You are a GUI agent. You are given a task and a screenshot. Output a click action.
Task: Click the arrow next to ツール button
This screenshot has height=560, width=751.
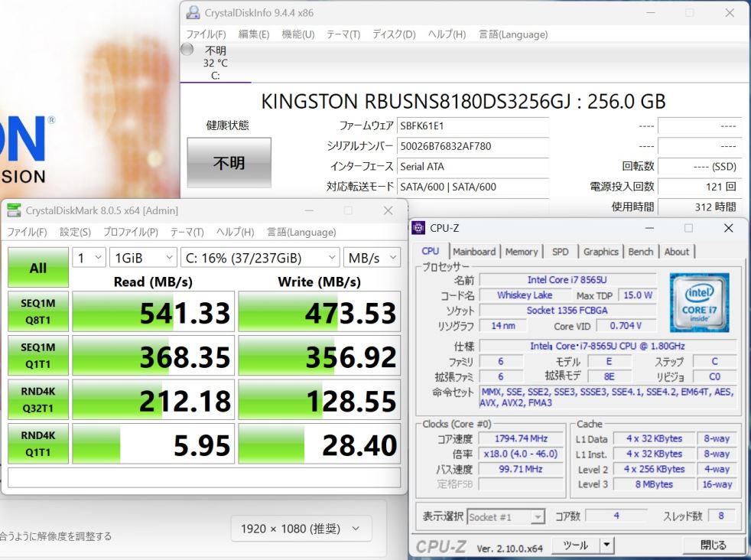(606, 545)
